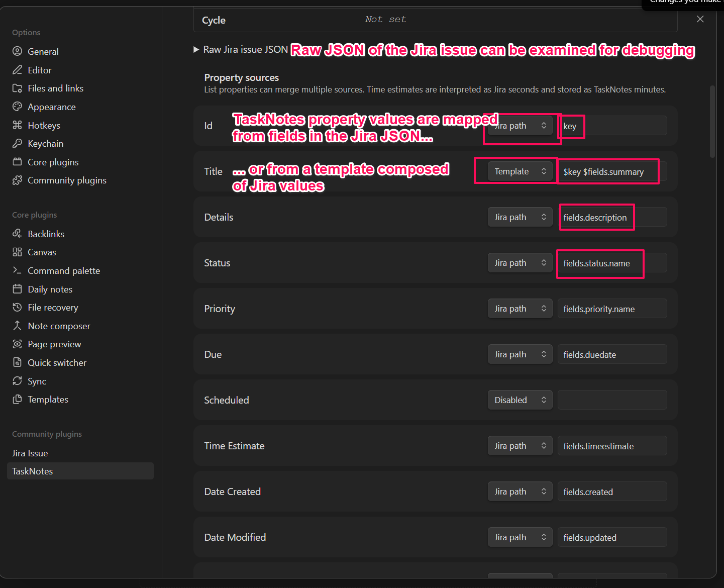724x588 pixels.
Task: Click the Community plugins puzzle icon
Action: tap(18, 180)
